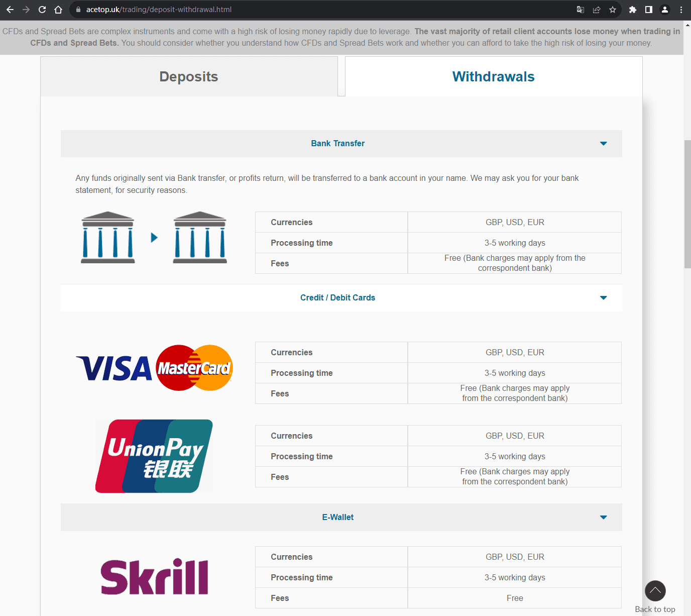The image size is (691, 616).
Task: Click the E-Wallet heading
Action: tap(338, 518)
